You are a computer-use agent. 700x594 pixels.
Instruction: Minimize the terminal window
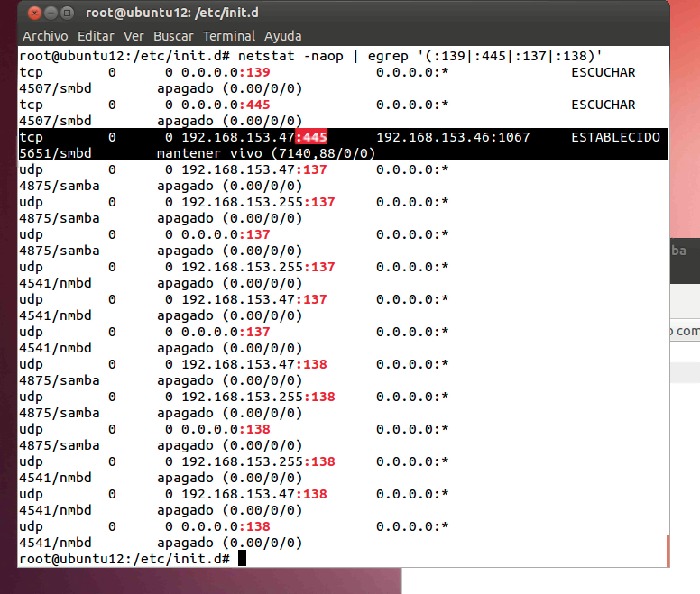(x=52, y=13)
